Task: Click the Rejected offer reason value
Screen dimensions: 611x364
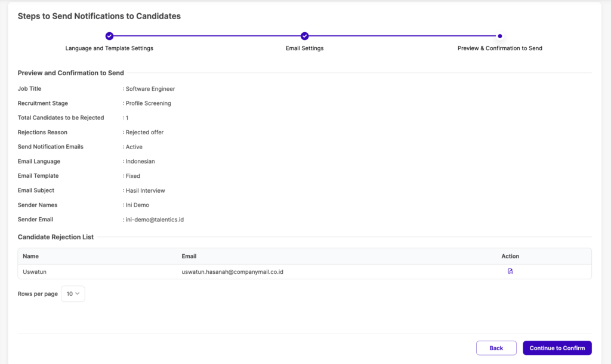Action: coord(144,132)
